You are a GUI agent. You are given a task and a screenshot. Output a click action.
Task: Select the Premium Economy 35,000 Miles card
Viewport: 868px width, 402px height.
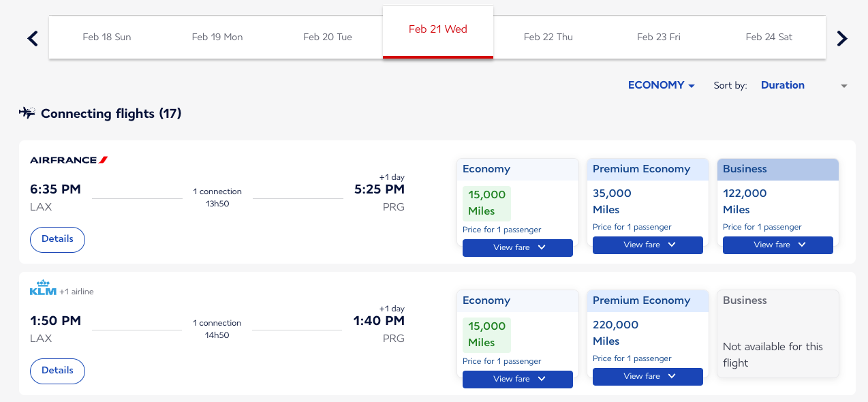[x=647, y=202]
